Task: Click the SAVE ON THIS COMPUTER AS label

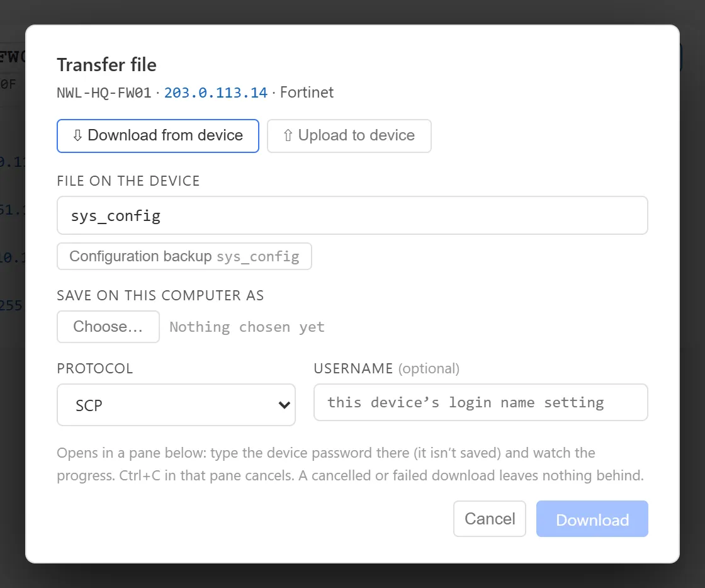Action: click(160, 295)
